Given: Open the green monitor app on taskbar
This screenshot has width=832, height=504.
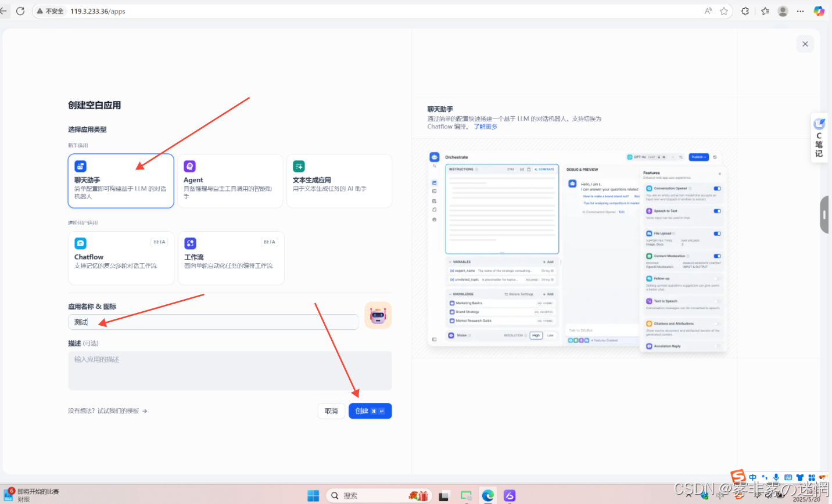Looking at the screenshot, I should (x=466, y=495).
